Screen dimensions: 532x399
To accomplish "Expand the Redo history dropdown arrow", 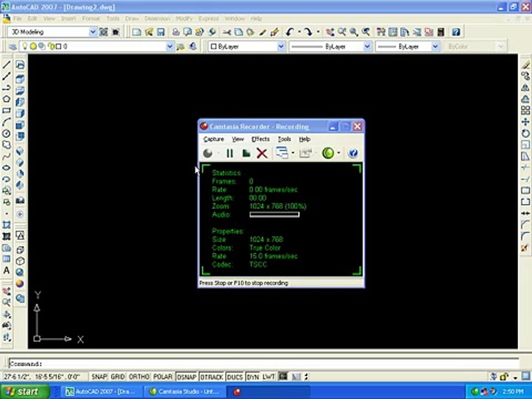I will click(318, 32).
